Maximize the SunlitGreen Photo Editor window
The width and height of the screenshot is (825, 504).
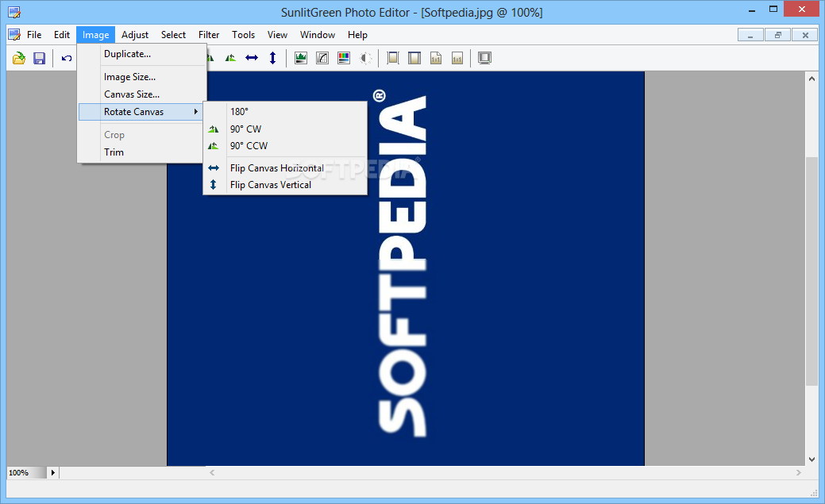tap(773, 9)
